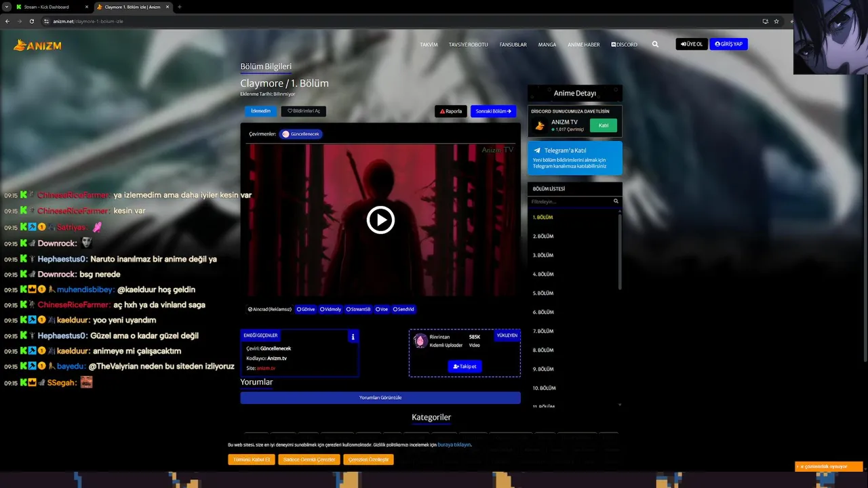Open the Anime Detayı panel
Image resolution: width=868 pixels, height=488 pixels.
(574, 94)
